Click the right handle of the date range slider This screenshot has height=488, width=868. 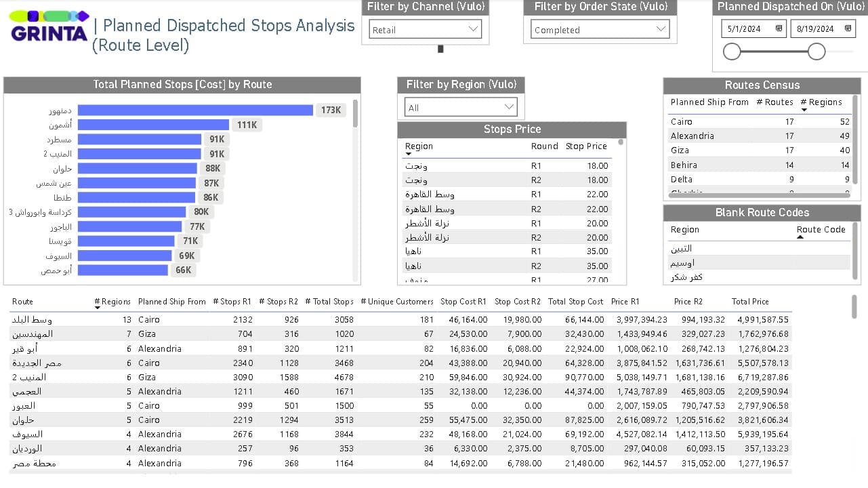click(817, 52)
